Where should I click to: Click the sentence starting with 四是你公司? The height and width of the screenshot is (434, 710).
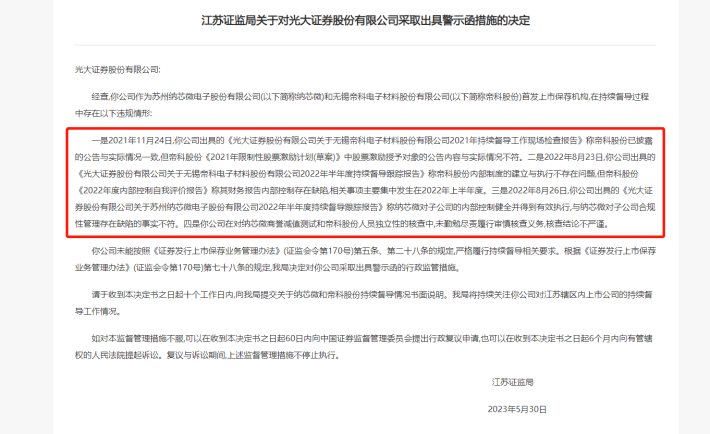click(397, 224)
